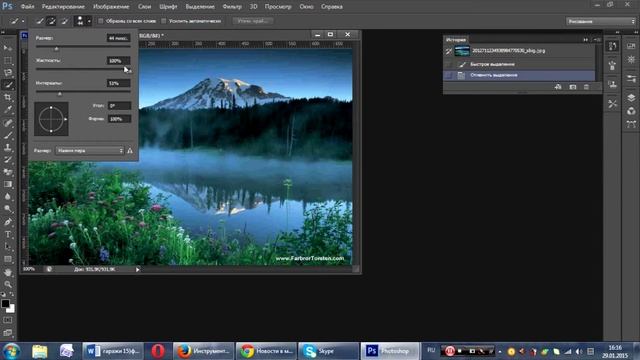Screen dimensions: 640x360
Task: Click the brush roundness Форма field
Action: point(119,119)
